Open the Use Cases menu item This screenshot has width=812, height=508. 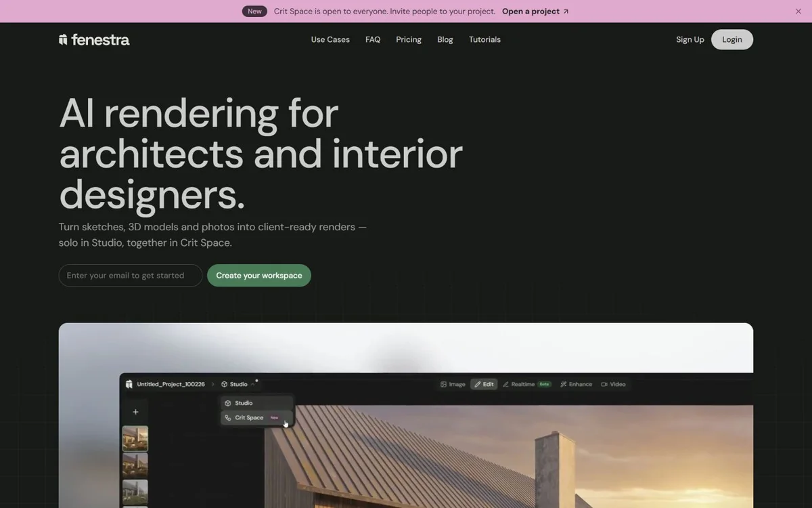(330, 39)
